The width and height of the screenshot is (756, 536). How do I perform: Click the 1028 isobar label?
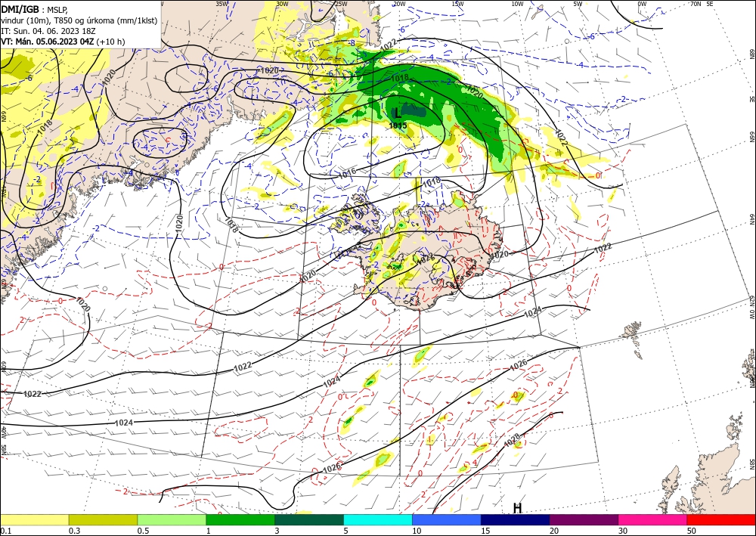[512, 441]
